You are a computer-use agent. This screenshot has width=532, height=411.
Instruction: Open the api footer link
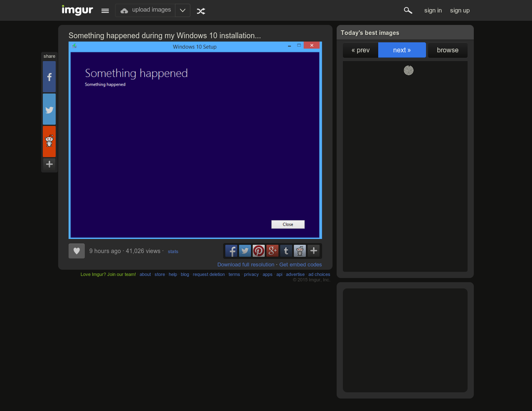(x=279, y=274)
